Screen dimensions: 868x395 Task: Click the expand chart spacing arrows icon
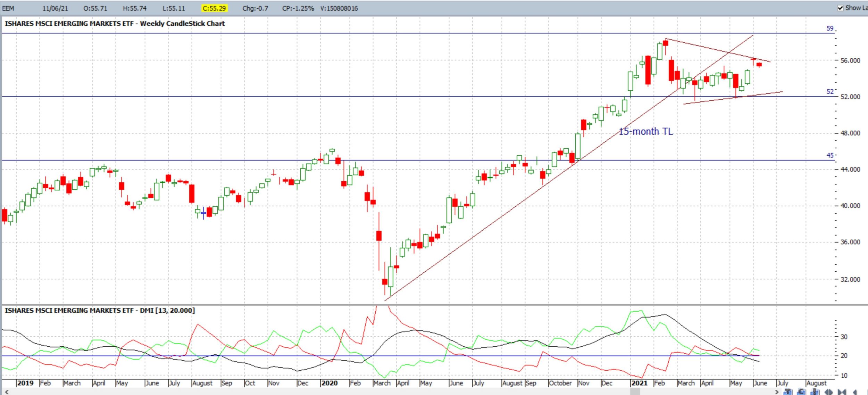point(828,392)
